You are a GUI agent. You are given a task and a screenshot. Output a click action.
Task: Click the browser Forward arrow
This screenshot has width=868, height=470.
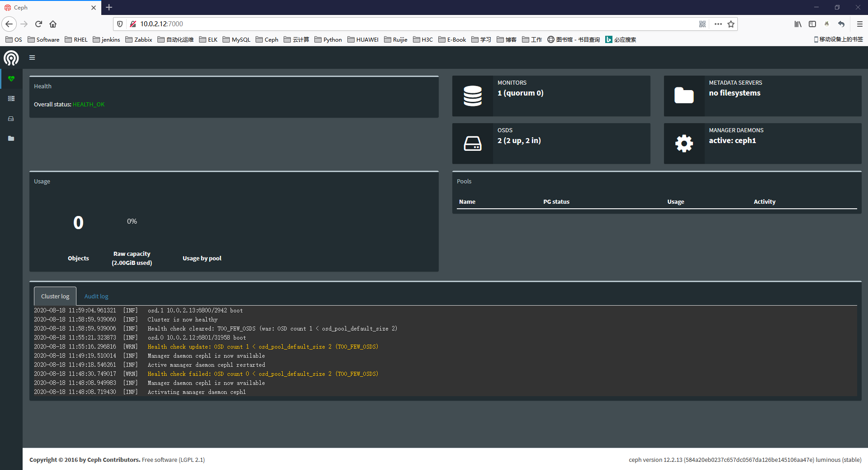(24, 24)
